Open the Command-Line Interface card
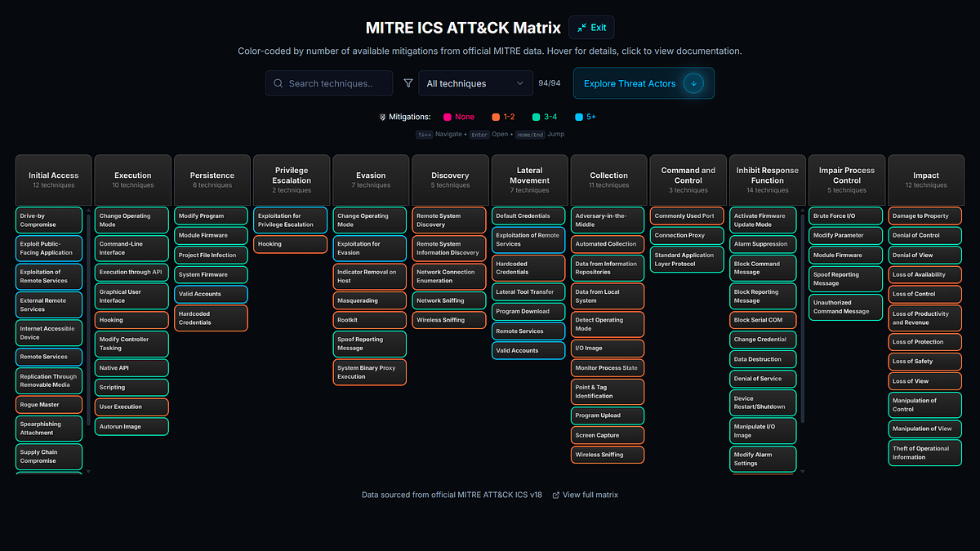 tap(132, 248)
